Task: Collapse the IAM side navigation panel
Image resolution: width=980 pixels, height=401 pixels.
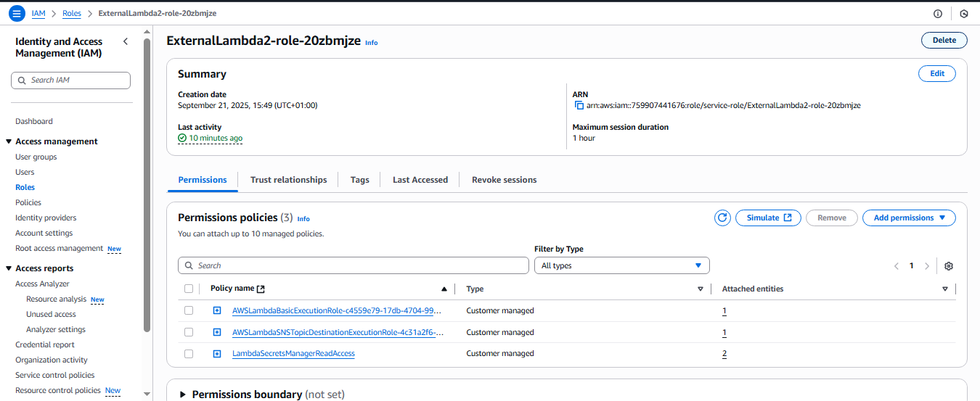Action: point(126,41)
